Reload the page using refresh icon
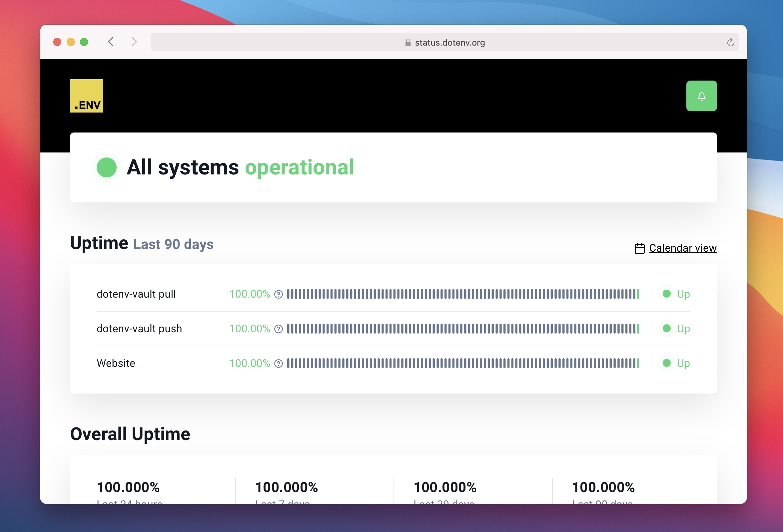783x532 pixels. (x=730, y=42)
